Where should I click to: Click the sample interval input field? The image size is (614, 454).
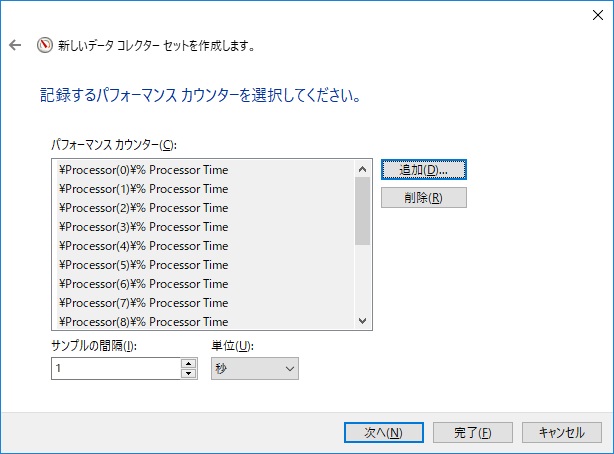[x=115, y=369]
